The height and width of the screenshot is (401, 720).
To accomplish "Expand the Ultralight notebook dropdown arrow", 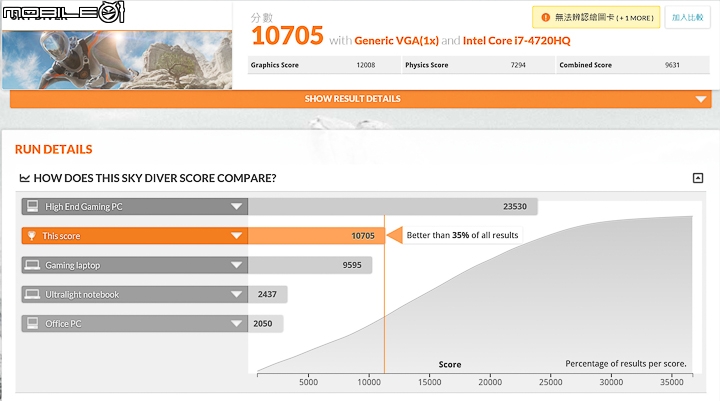I will [x=236, y=294].
